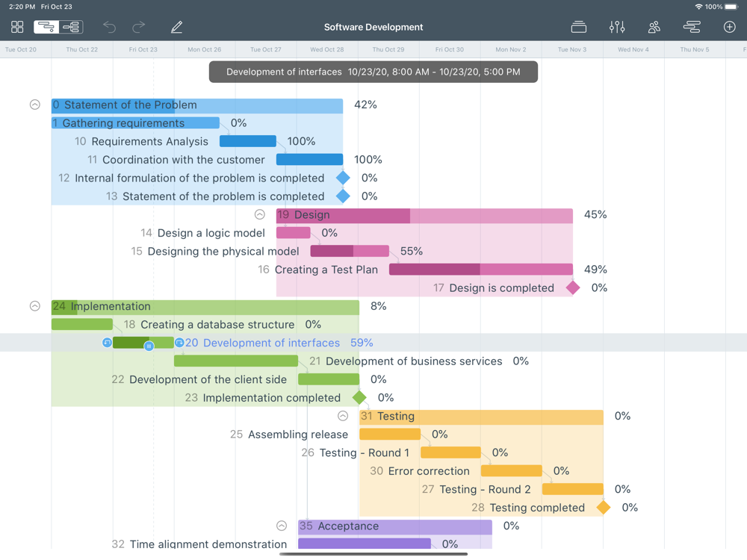Open the layers stack panel
Screen dimensions: 747x560
click(x=578, y=27)
